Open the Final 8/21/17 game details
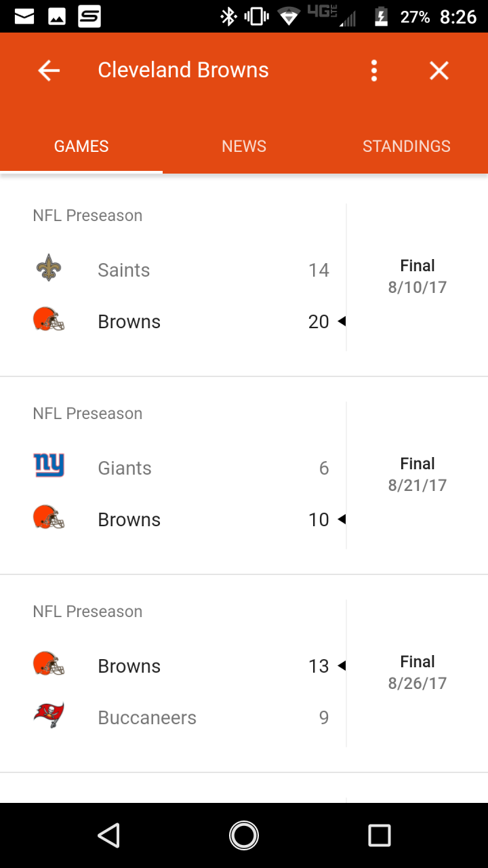Image resolution: width=488 pixels, height=868 pixels. click(418, 474)
